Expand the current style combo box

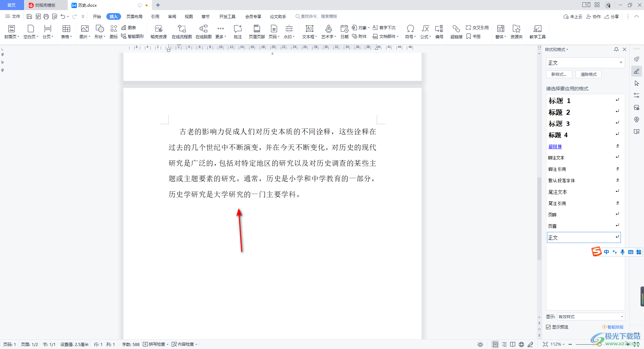click(621, 63)
